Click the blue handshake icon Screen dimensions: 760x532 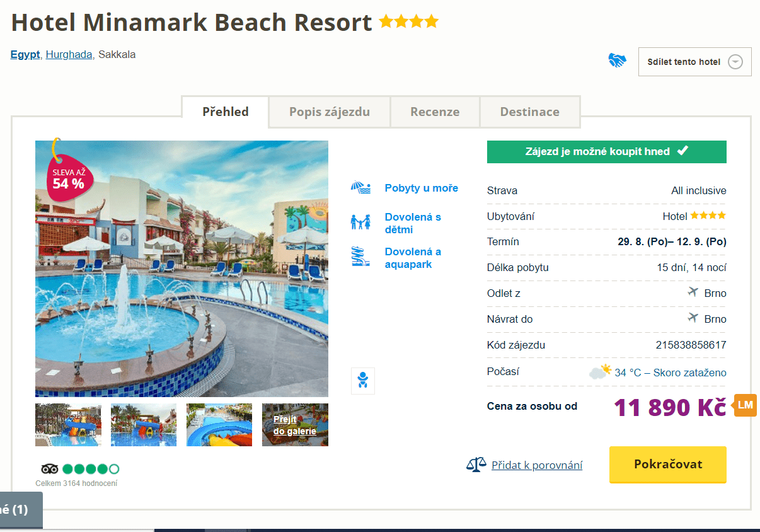click(617, 61)
